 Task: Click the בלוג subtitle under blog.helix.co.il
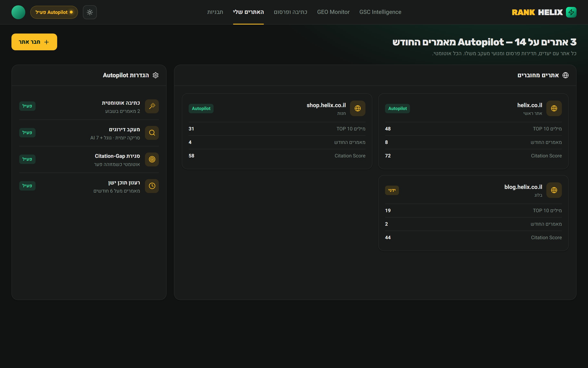click(x=538, y=195)
